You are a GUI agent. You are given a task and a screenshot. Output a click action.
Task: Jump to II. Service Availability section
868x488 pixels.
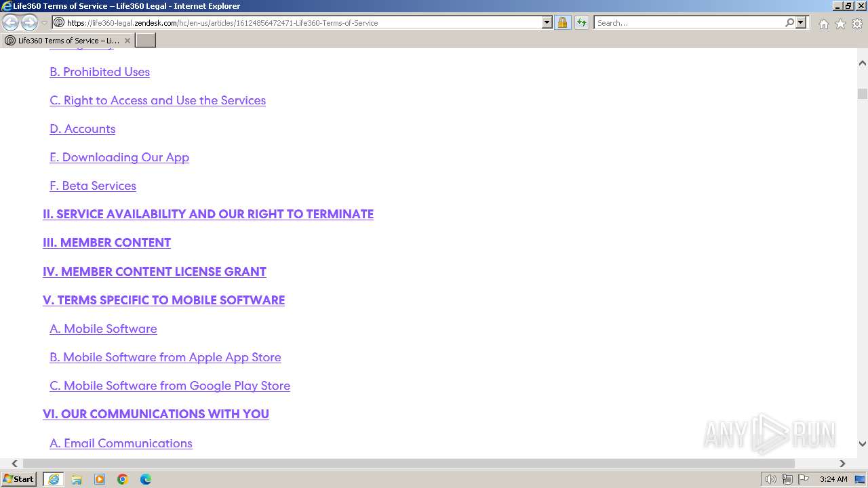(208, 214)
